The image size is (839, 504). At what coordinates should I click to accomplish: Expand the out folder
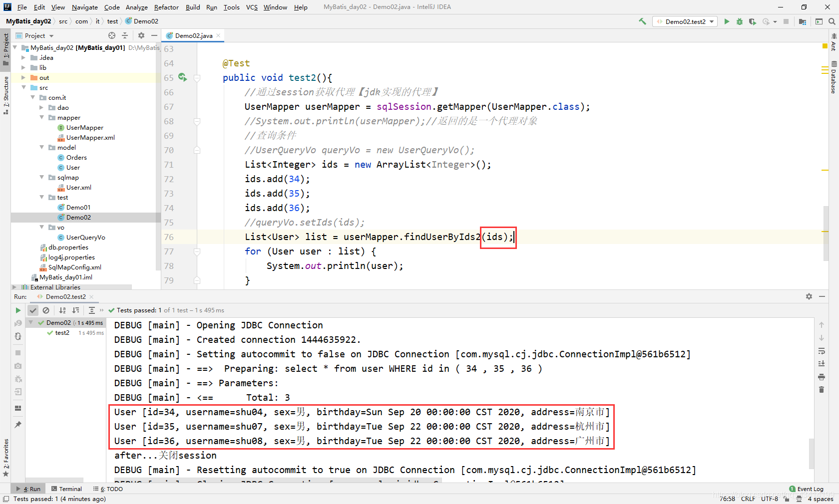pos(23,77)
